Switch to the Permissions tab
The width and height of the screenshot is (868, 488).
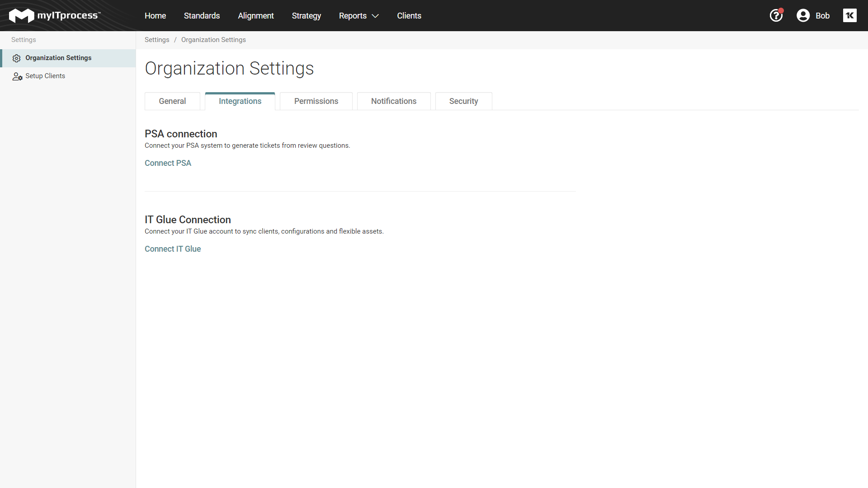coord(316,101)
